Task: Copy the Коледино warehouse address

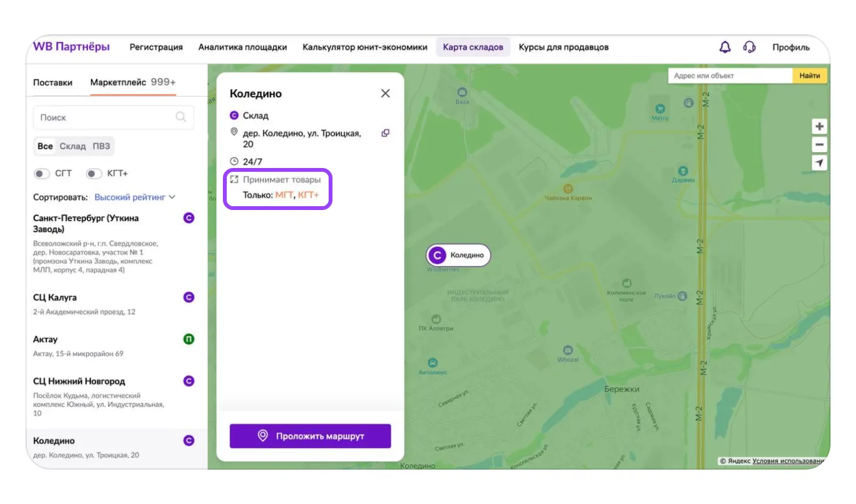Action: pos(385,133)
